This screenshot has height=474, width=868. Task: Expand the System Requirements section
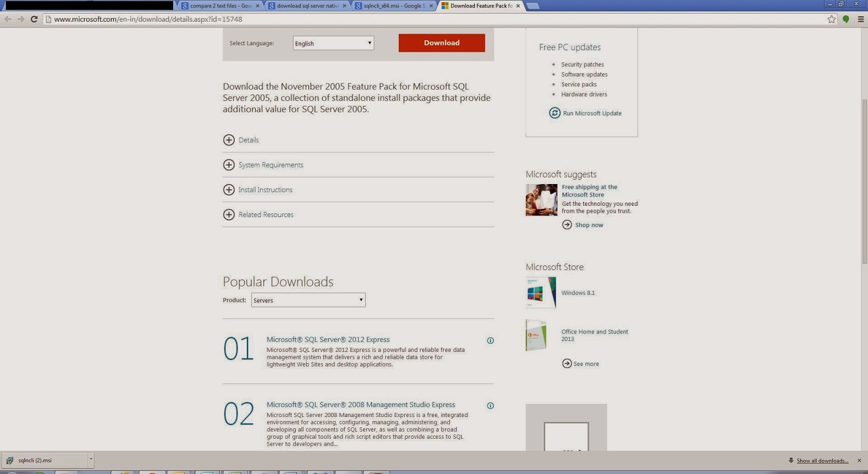(229, 165)
